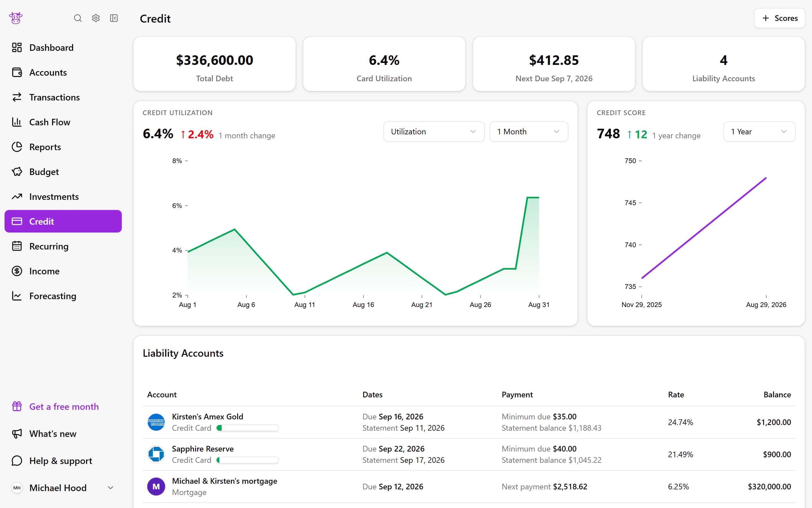This screenshot has width=812, height=508.
Task: Click the cow logo icon
Action: click(16, 18)
